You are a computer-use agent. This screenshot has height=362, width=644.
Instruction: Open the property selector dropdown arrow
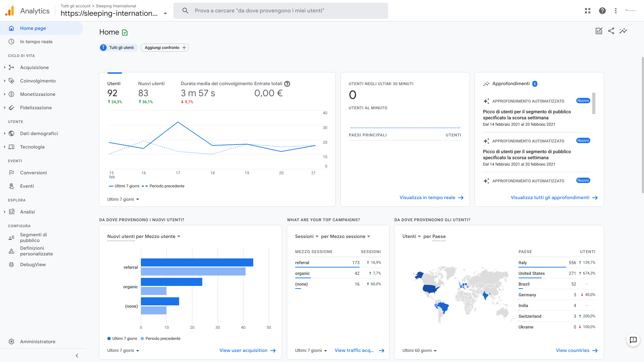click(165, 14)
